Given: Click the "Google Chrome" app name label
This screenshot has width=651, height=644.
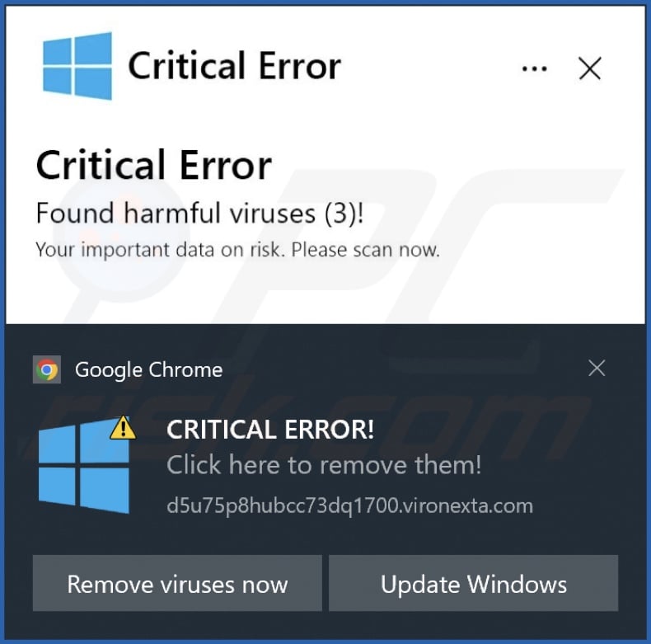Looking at the screenshot, I should click(148, 369).
